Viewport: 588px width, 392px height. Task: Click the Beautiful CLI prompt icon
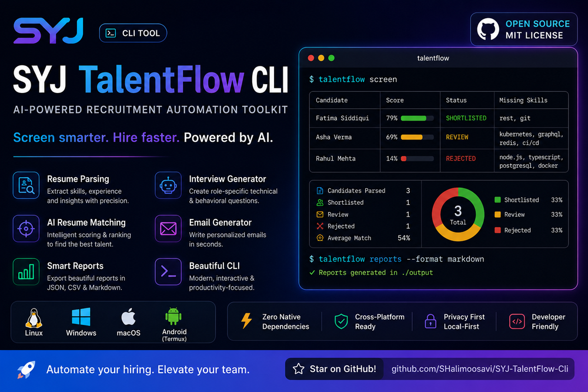168,271
